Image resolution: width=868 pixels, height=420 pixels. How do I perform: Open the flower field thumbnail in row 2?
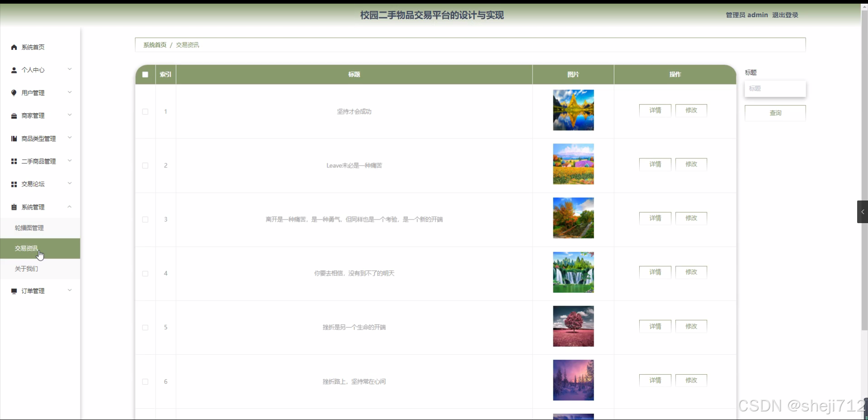point(573,164)
